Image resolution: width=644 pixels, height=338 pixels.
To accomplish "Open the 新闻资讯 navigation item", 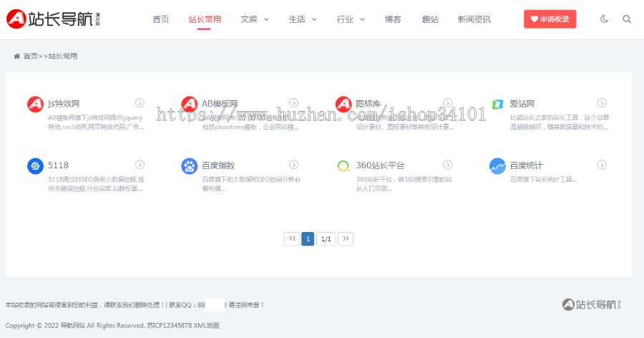I will click(474, 19).
